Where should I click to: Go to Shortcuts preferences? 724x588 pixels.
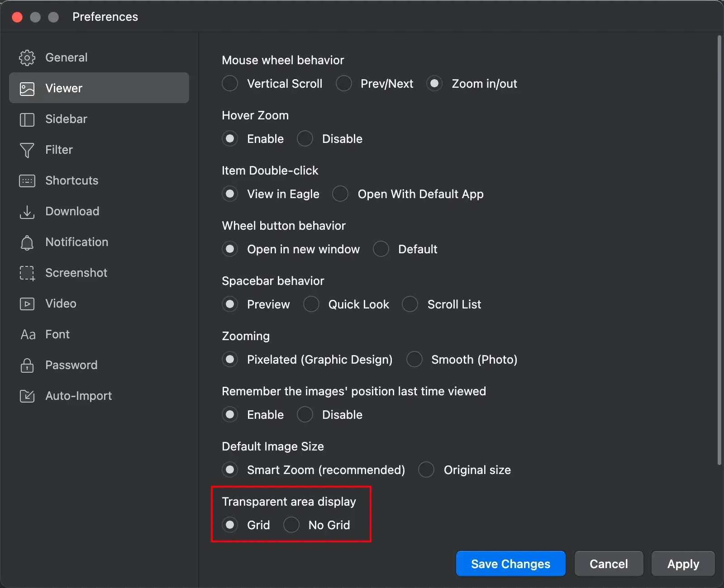99,180
